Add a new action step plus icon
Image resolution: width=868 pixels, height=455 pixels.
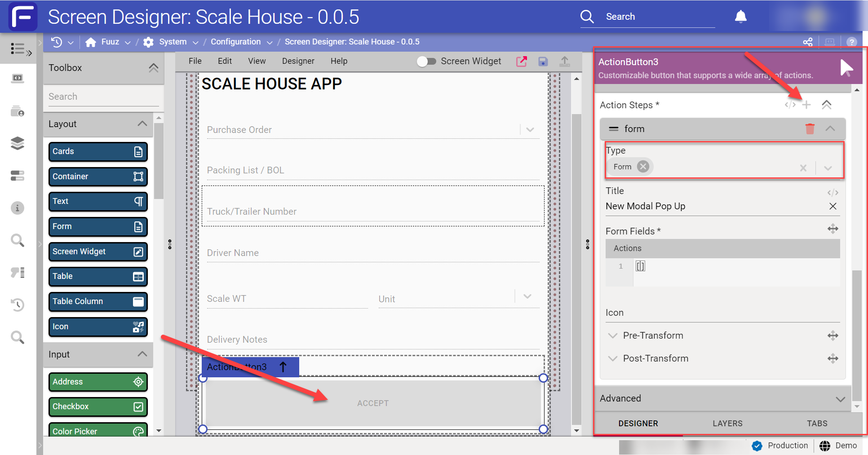coord(806,105)
